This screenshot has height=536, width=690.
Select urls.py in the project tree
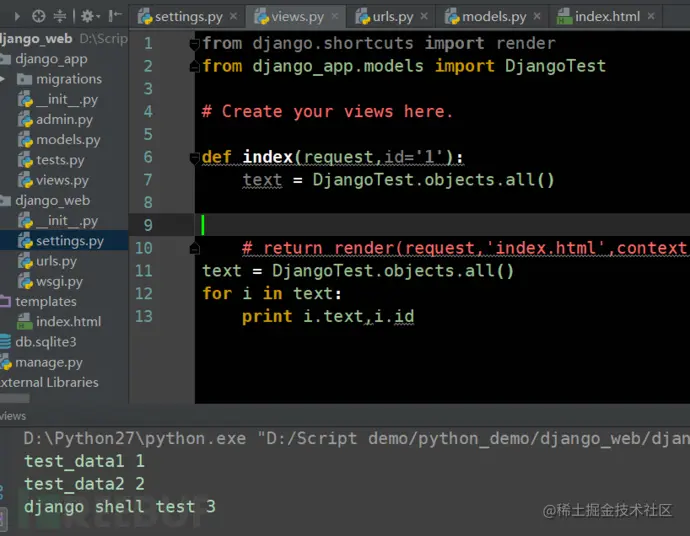point(56,261)
